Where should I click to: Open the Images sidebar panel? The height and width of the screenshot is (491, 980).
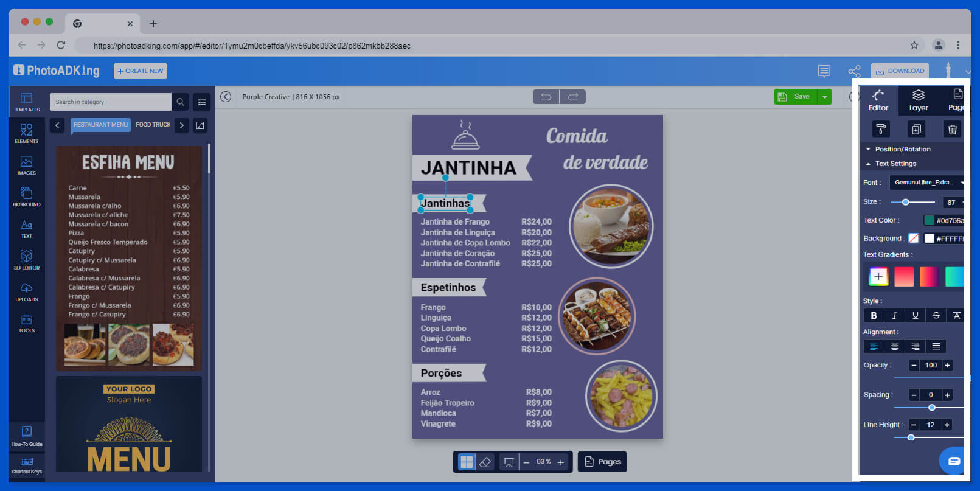click(x=26, y=165)
